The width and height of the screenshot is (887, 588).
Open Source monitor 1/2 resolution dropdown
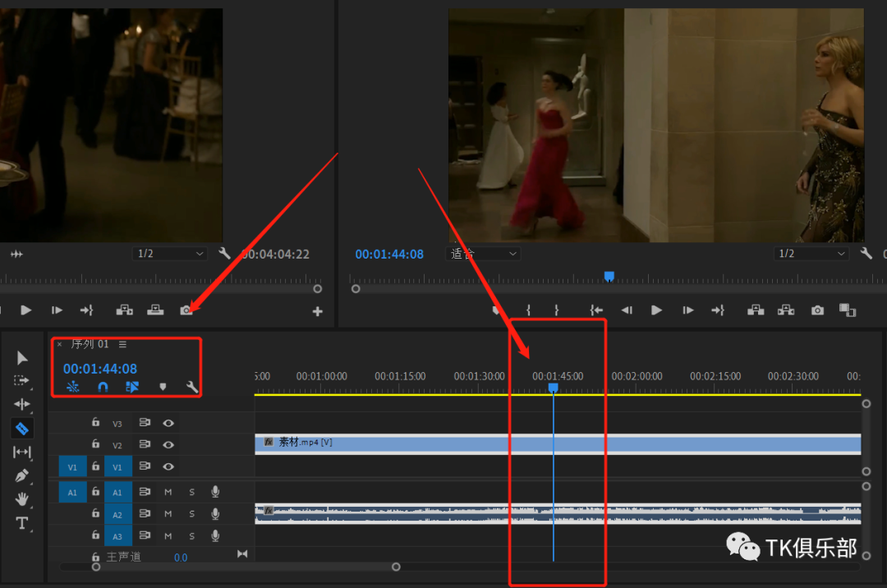tap(170, 253)
